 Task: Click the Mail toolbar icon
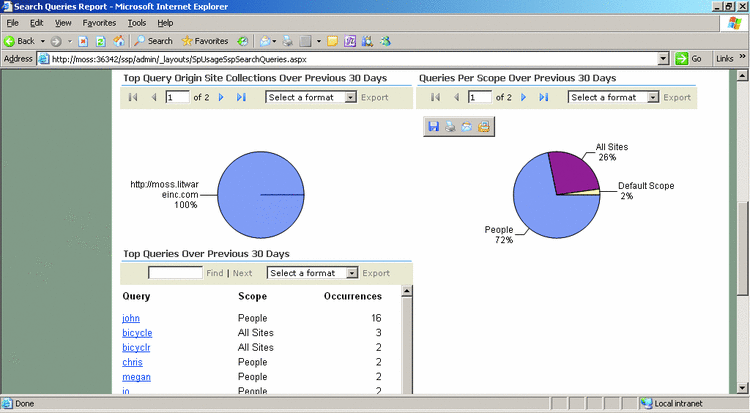[x=265, y=41]
